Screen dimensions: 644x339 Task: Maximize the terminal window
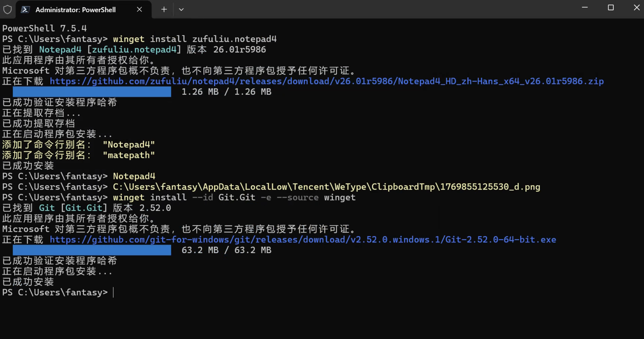(x=610, y=8)
